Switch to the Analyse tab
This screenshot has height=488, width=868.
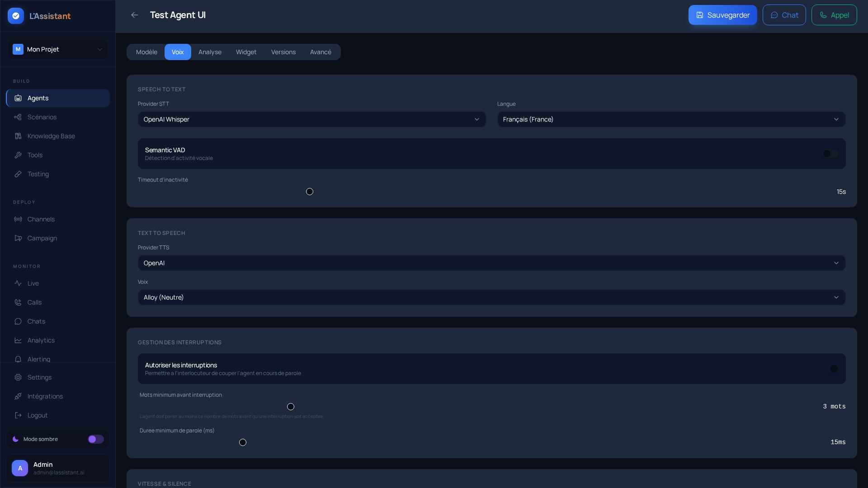pyautogui.click(x=210, y=52)
